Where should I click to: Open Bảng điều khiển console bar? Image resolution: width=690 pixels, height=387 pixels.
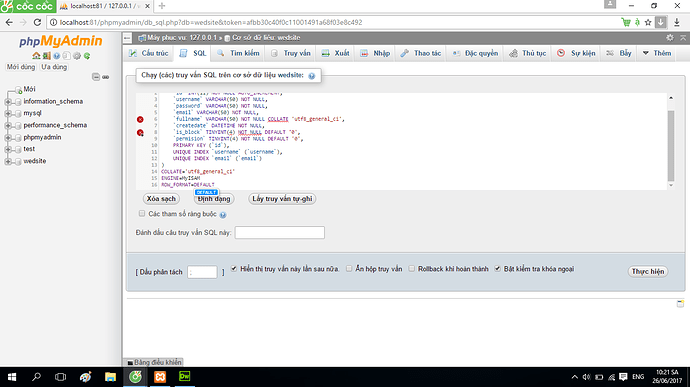[x=154, y=362]
